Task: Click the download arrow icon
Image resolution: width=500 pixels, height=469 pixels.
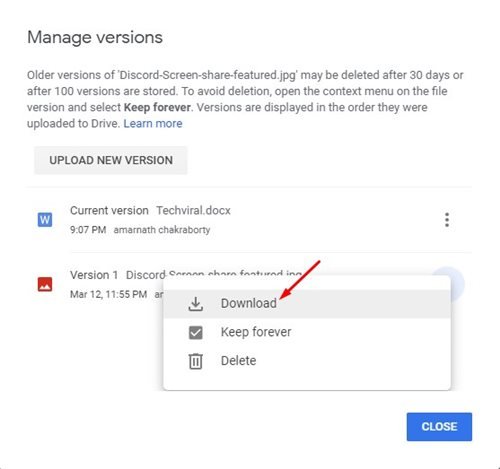Action: pyautogui.click(x=196, y=304)
